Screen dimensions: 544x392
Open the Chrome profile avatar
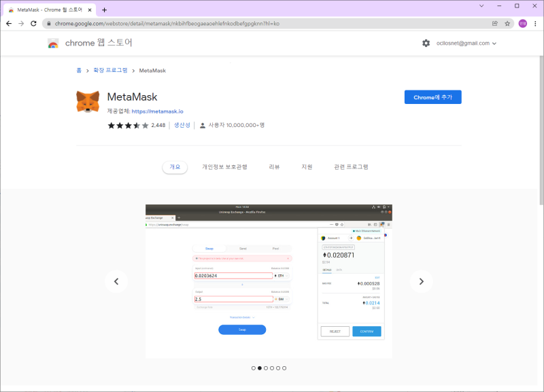[522, 24]
